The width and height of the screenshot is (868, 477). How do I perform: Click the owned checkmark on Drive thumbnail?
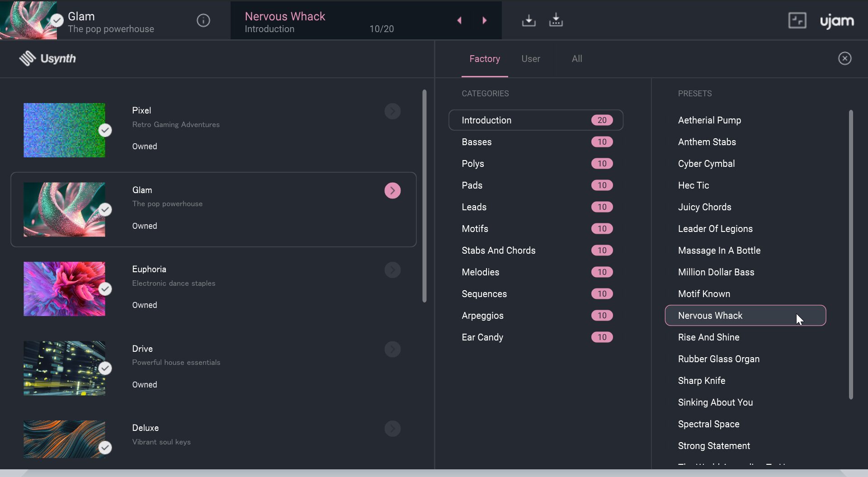105,368
